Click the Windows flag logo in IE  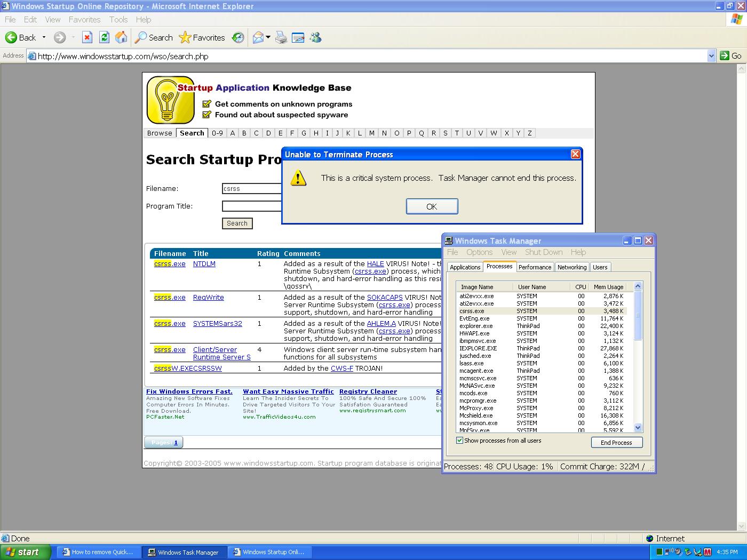point(737,20)
